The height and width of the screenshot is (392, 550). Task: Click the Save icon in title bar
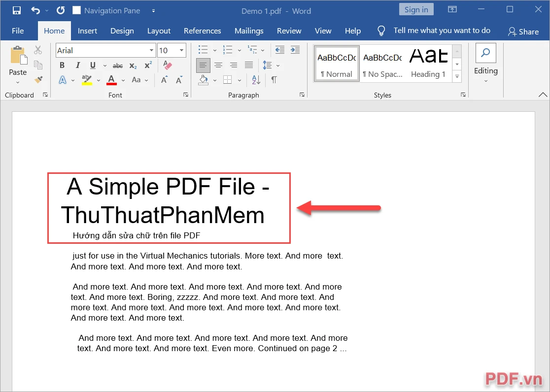16,10
